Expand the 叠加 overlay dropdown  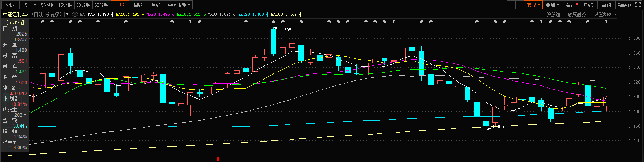coord(552,5)
